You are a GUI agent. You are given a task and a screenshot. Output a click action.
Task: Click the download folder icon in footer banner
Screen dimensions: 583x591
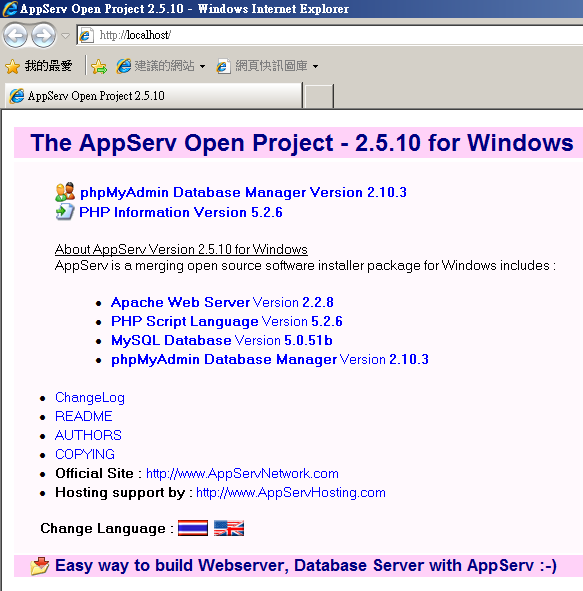[x=40, y=566]
